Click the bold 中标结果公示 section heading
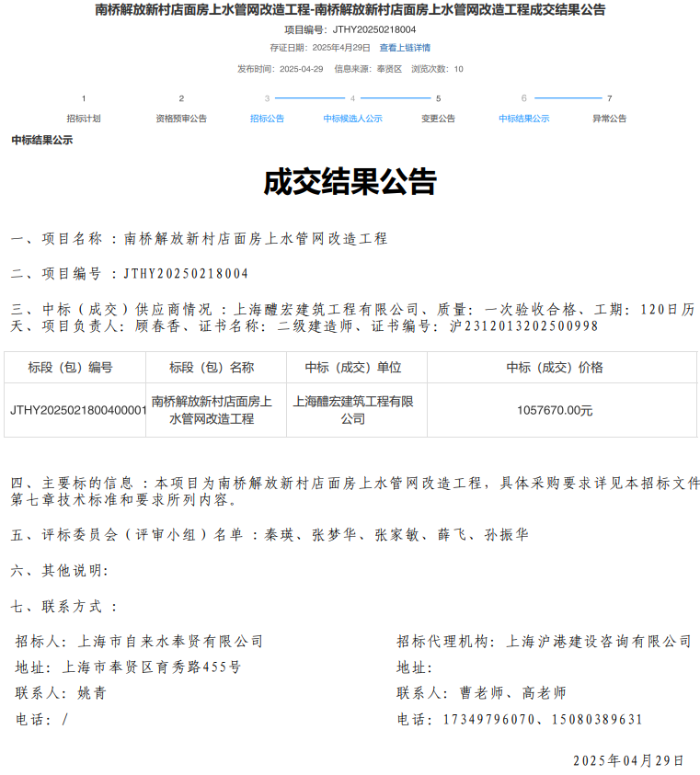Screen dimensions: 700x775 pyautogui.click(x=42, y=141)
